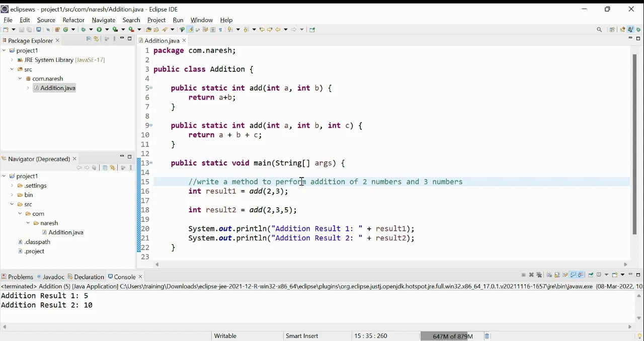Viewport: 644px width, 341px height.
Task: Maximize the Package Explorer view
Action: coord(129,38)
